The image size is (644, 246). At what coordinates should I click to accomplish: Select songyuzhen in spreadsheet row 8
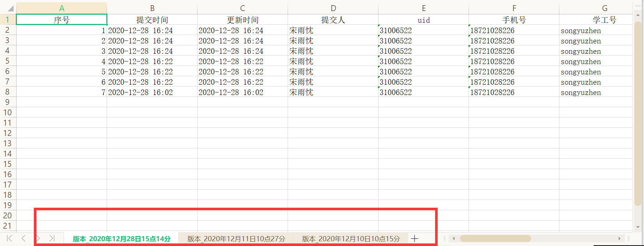596,92
